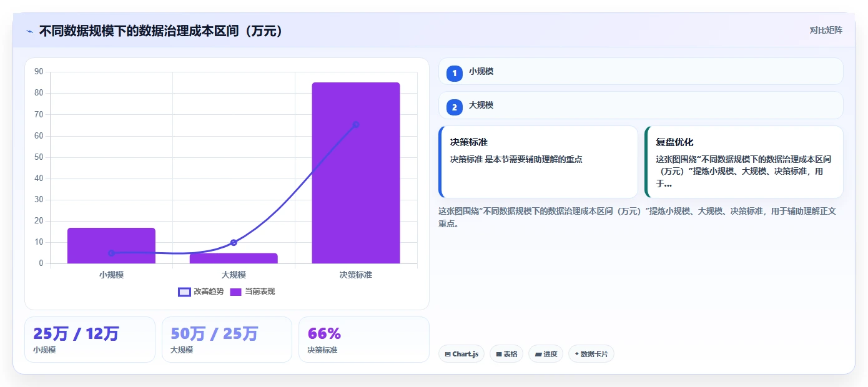Select the 66% stat card
The width and height of the screenshot is (868, 387).
[x=364, y=340]
